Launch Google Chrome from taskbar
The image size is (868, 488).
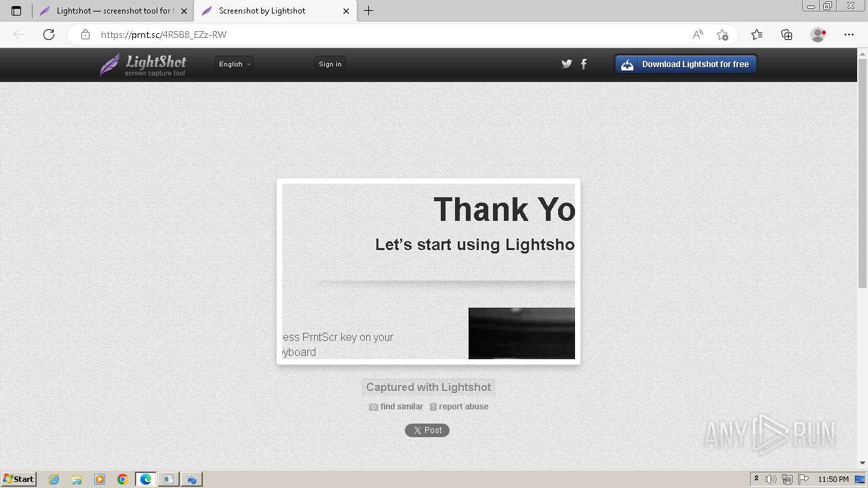(x=123, y=479)
